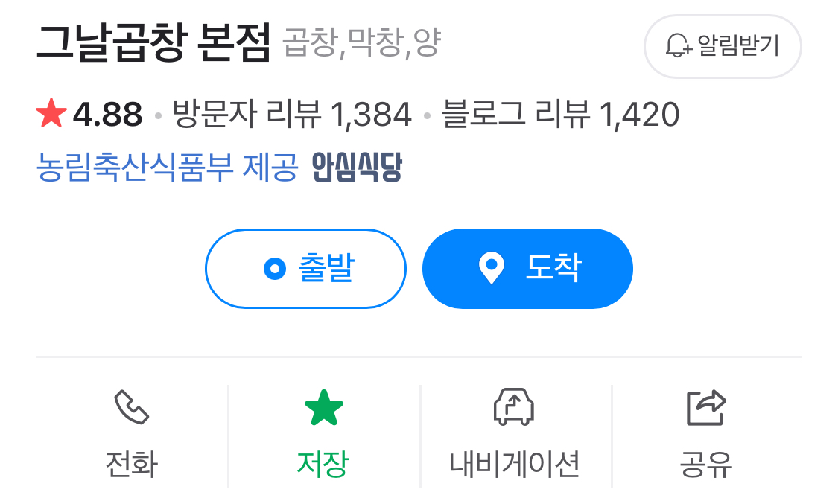Viewport: 838px width, 504px height.
Task: Tap the 안심식당 badge
Action: (x=357, y=167)
